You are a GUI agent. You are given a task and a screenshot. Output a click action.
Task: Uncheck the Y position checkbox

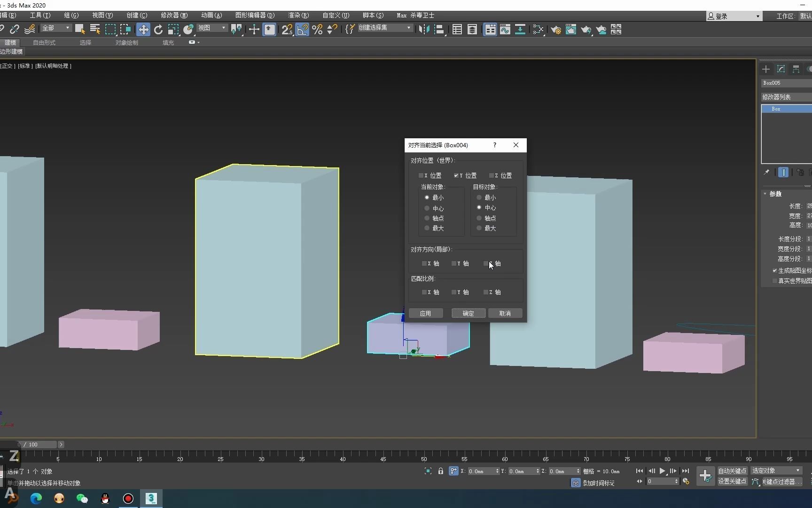point(456,175)
